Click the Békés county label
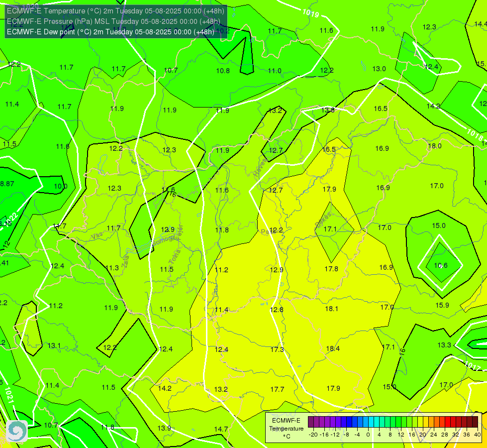 tap(323, 220)
